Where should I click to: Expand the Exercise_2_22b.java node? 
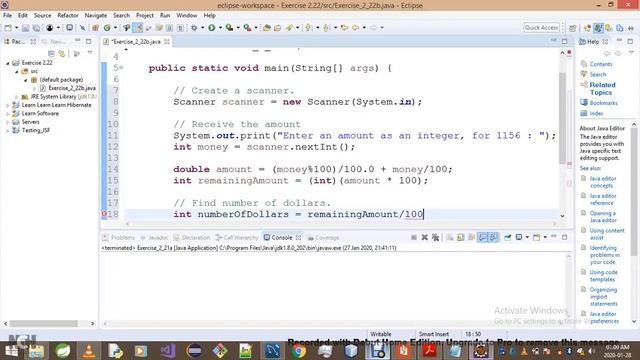coord(35,88)
